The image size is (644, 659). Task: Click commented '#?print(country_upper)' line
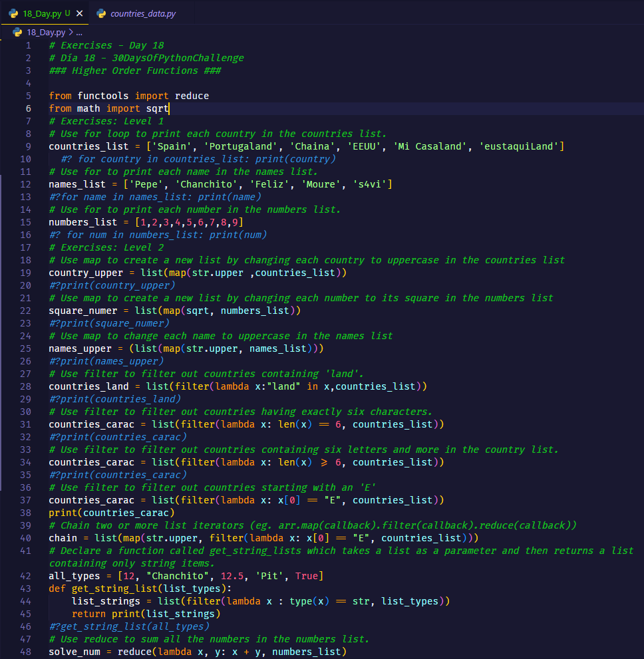click(x=112, y=285)
